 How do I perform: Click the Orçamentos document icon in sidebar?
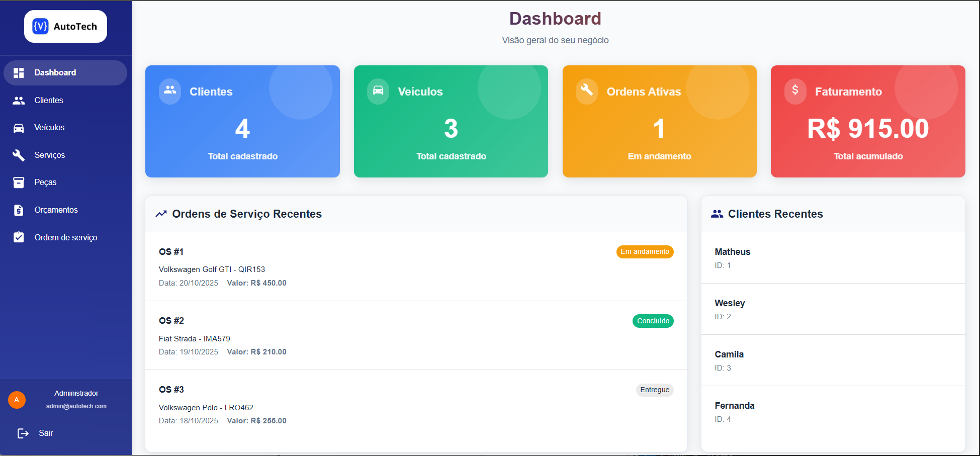(x=19, y=210)
